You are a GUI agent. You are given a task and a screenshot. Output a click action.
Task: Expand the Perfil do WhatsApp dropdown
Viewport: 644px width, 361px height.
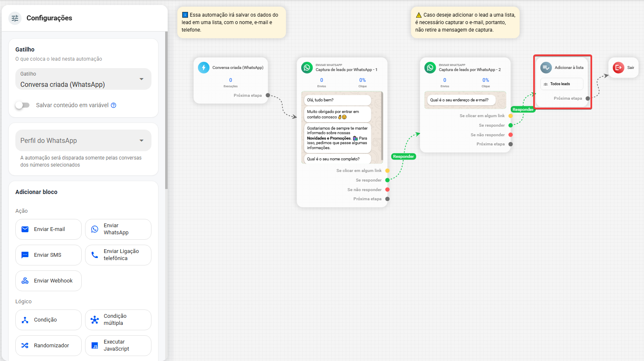click(83, 140)
